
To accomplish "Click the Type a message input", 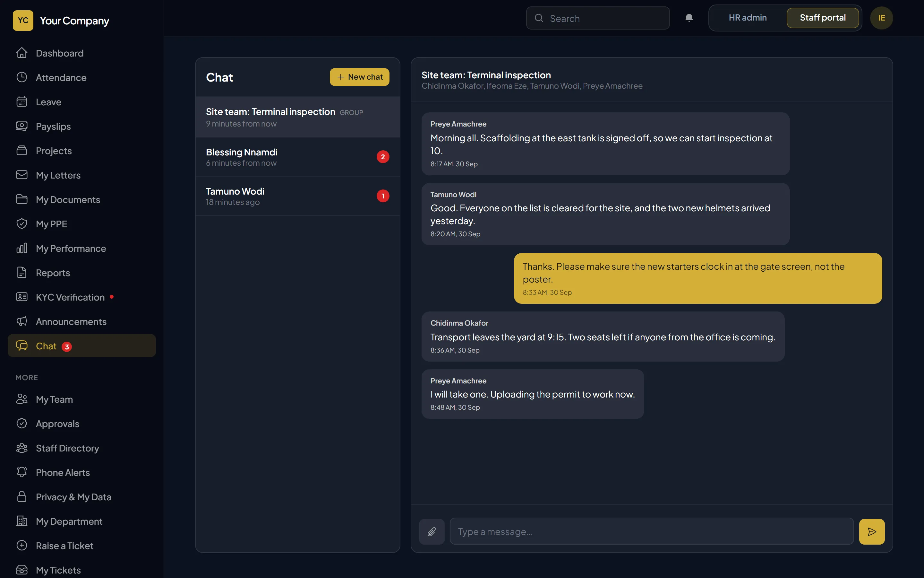I will point(651,531).
